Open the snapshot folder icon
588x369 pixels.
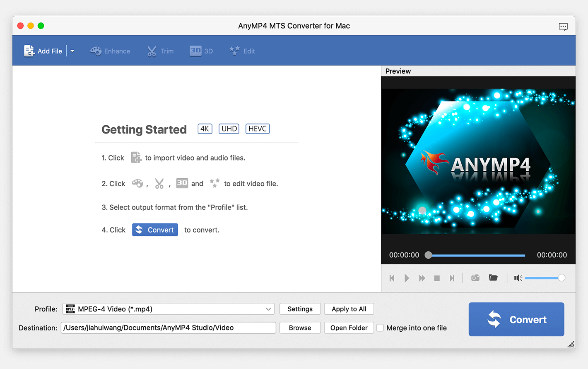click(493, 278)
